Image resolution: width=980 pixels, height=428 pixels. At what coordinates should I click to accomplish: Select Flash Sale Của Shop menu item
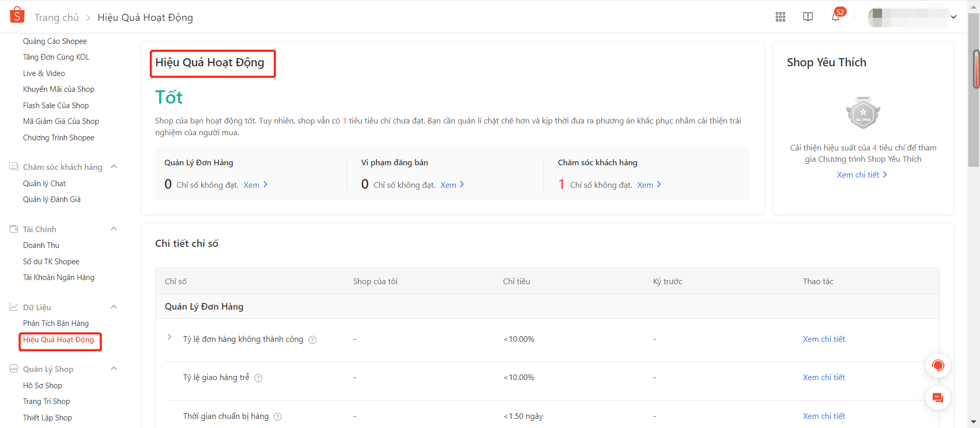[x=56, y=106]
